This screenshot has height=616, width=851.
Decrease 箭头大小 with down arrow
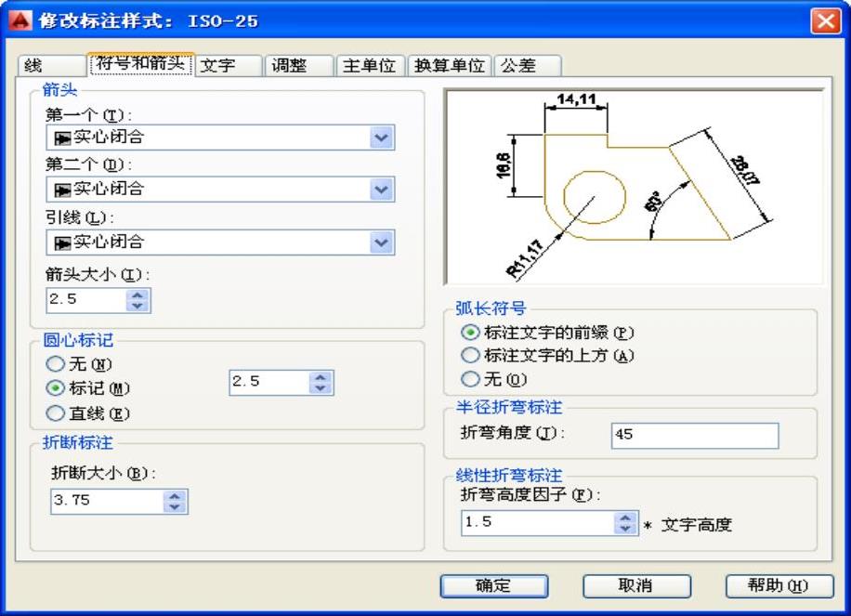pyautogui.click(x=137, y=306)
